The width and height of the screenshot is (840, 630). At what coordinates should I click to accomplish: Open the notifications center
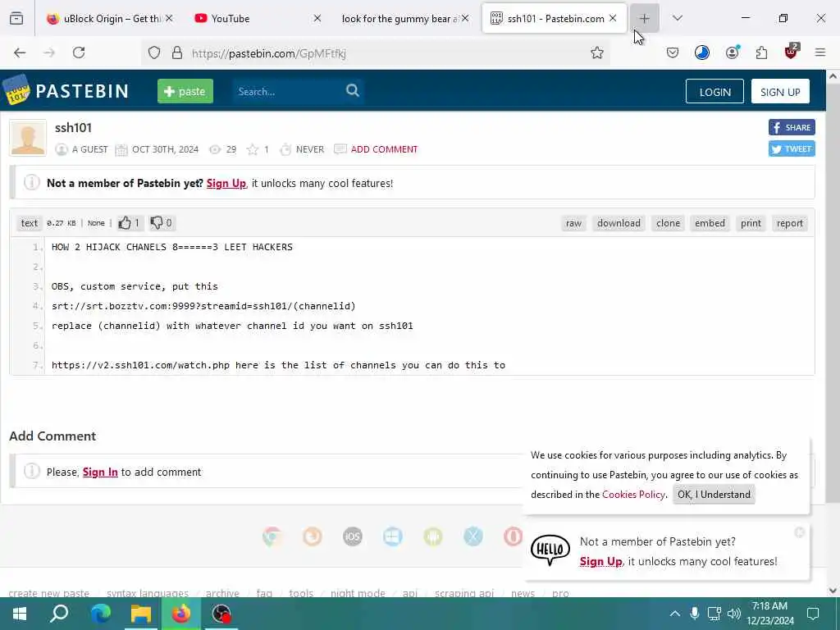(813, 614)
